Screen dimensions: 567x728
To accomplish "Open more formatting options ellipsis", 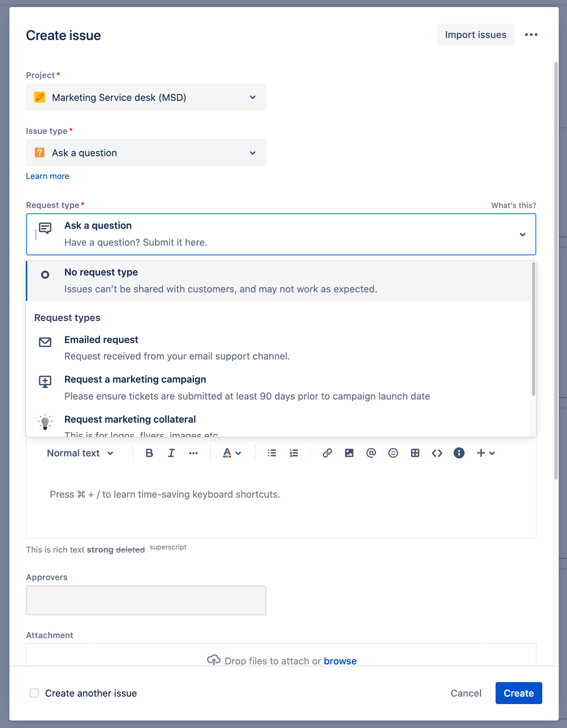I will tap(193, 453).
